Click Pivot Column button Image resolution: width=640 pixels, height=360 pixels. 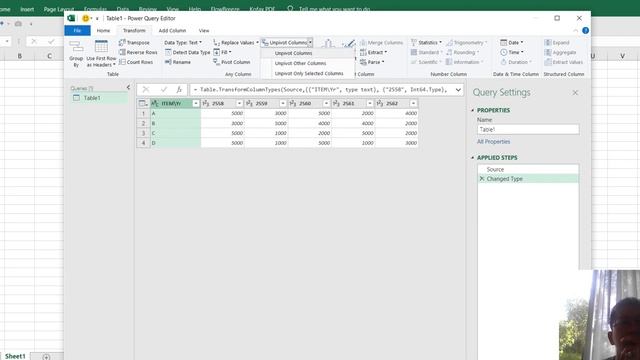coord(232,62)
